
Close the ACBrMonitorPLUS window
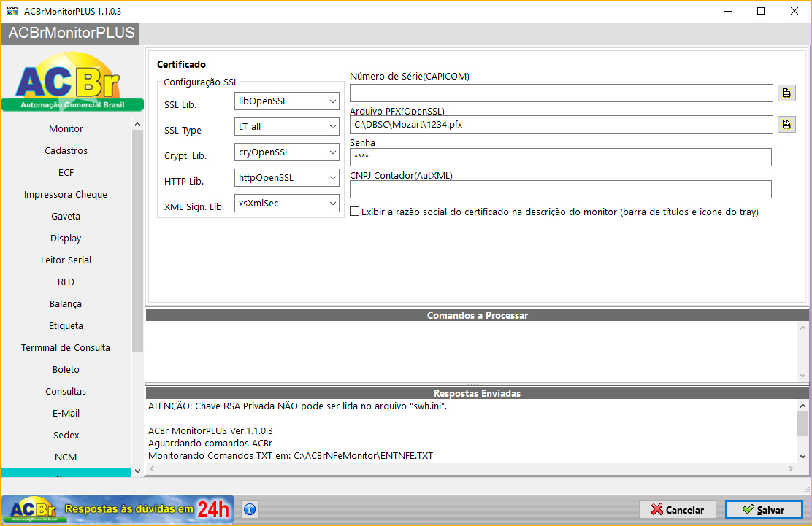794,11
